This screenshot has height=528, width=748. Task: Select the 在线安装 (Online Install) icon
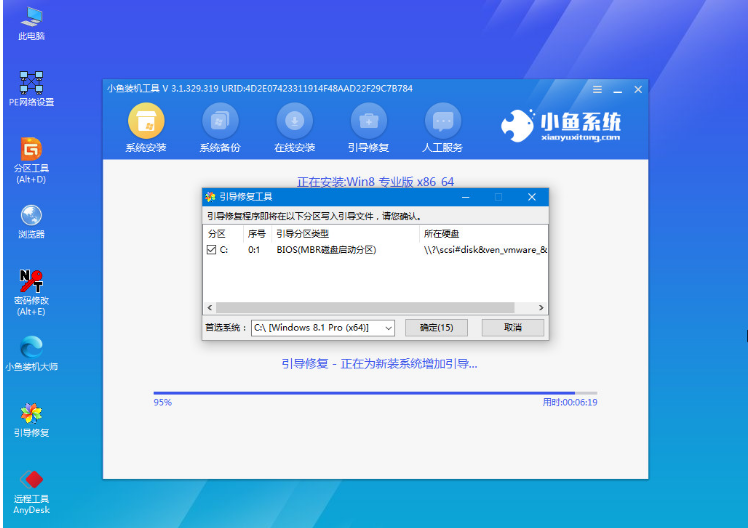(x=295, y=122)
